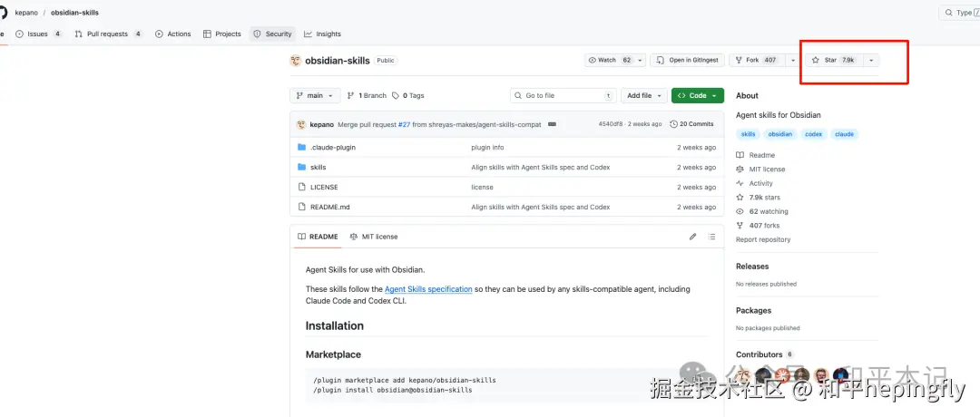Open the 62 watching link

[x=762, y=211]
